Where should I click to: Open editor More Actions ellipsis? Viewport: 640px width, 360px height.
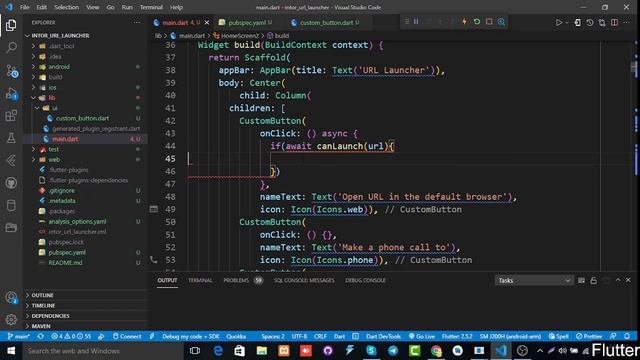coord(627,22)
